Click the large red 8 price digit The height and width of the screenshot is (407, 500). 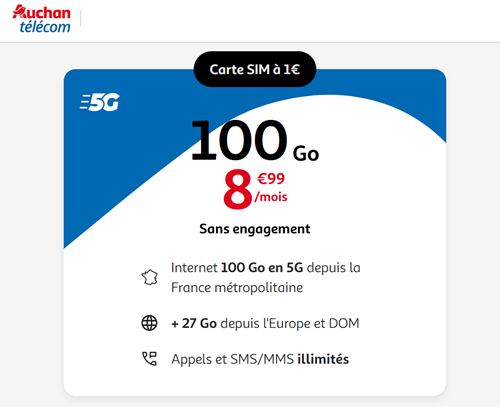click(237, 189)
